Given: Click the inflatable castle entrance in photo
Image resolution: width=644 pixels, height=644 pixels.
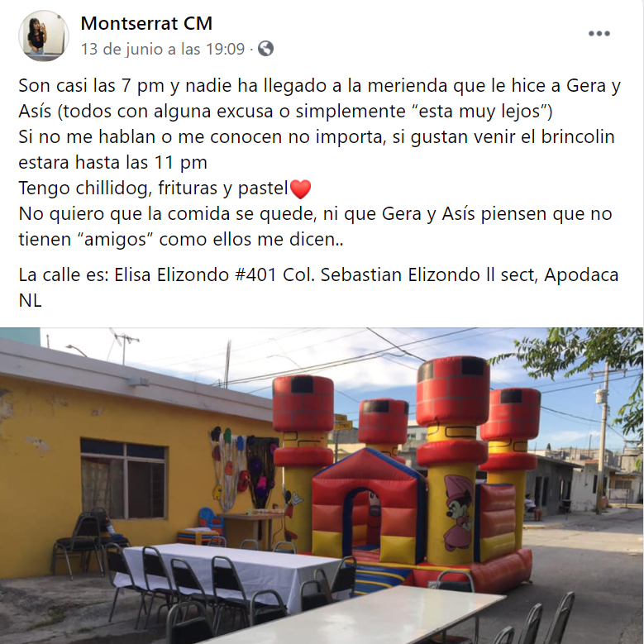Looking at the screenshot, I should coord(367,519).
